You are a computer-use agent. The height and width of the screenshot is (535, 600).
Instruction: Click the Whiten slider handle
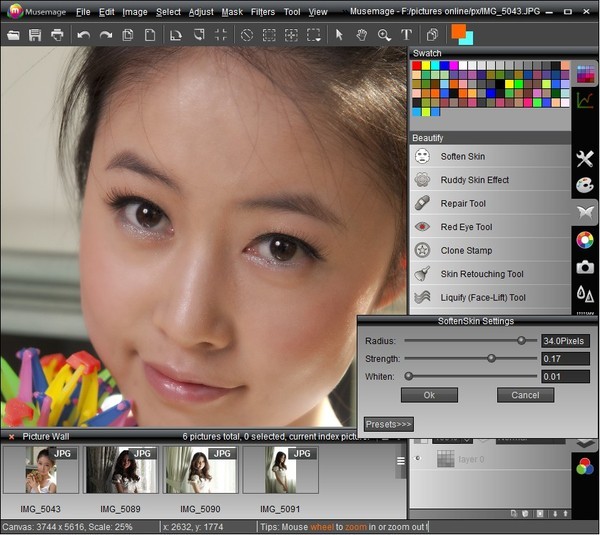point(409,376)
